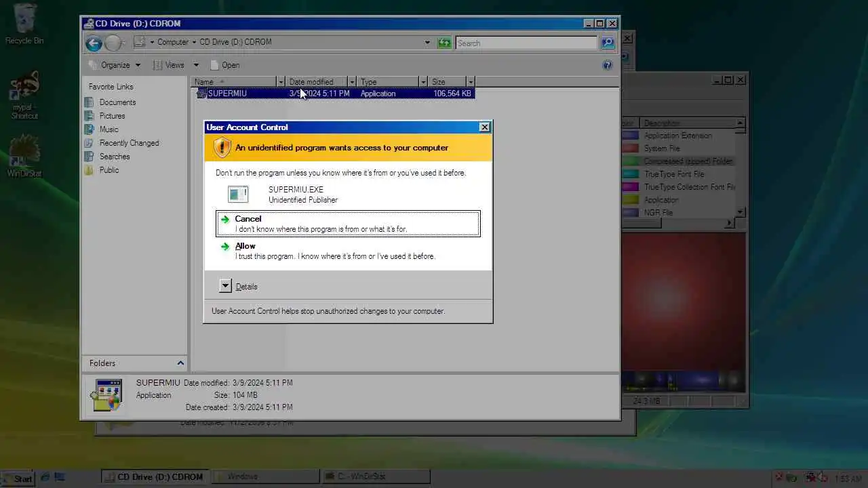Expand the Folders pane chevron
Viewport: 868px width, 488px height.
180,363
